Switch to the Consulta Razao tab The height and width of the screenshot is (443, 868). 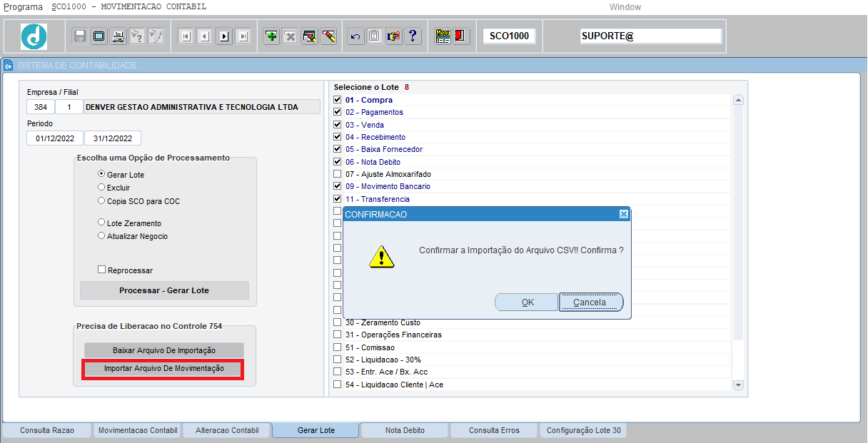[47, 430]
